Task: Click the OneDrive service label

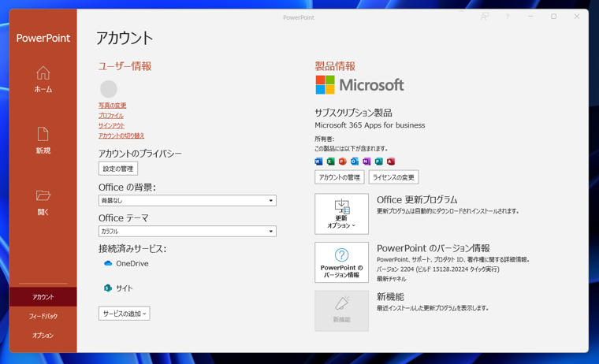Action: 132,264
